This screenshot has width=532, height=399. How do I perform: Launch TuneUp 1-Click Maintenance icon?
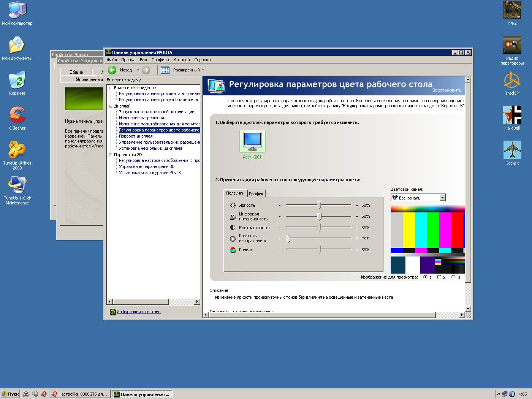tap(17, 185)
